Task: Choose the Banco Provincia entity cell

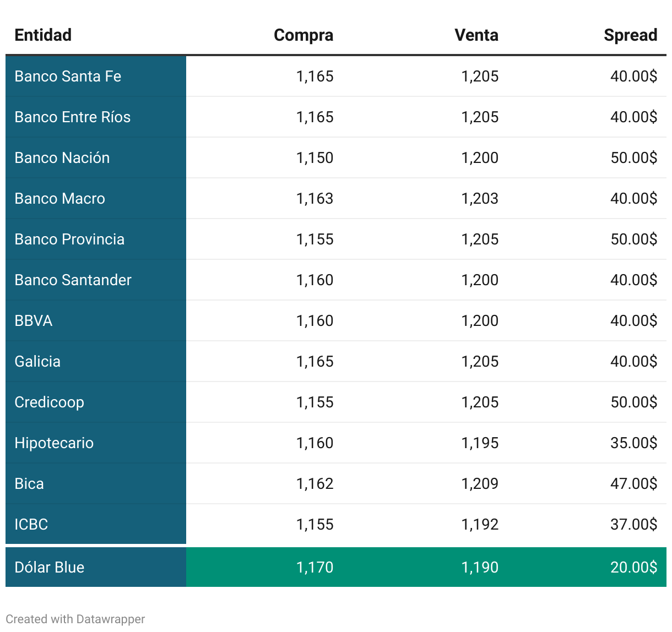Action: coord(69,239)
